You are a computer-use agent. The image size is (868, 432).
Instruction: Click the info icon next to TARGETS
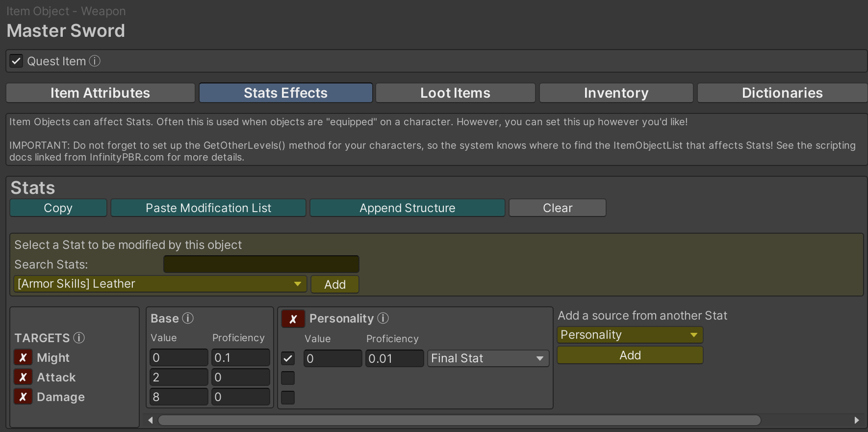(79, 338)
